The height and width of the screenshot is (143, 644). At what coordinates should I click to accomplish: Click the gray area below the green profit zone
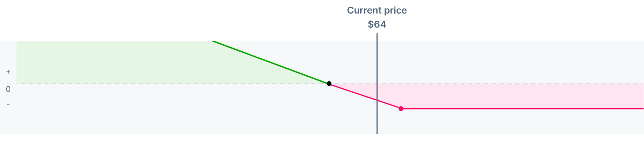coord(156,109)
